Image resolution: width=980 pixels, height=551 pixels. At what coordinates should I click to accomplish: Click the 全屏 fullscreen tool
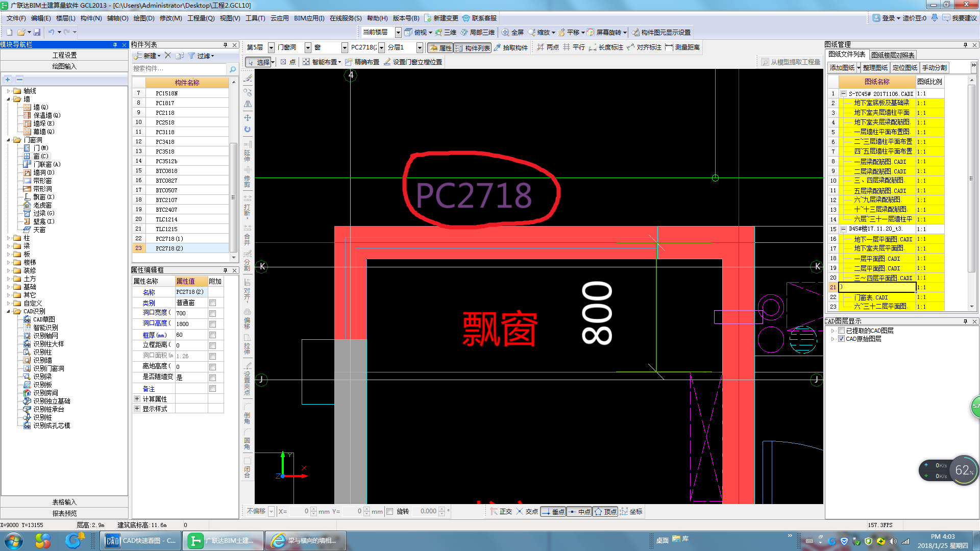513,32
